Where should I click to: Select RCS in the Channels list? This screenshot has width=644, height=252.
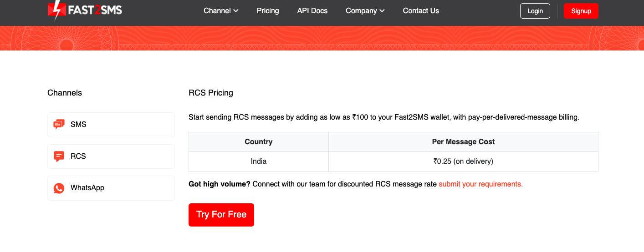click(111, 156)
